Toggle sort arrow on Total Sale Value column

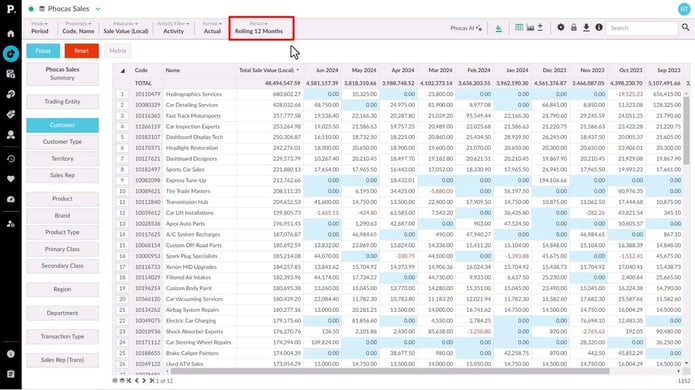tap(297, 70)
